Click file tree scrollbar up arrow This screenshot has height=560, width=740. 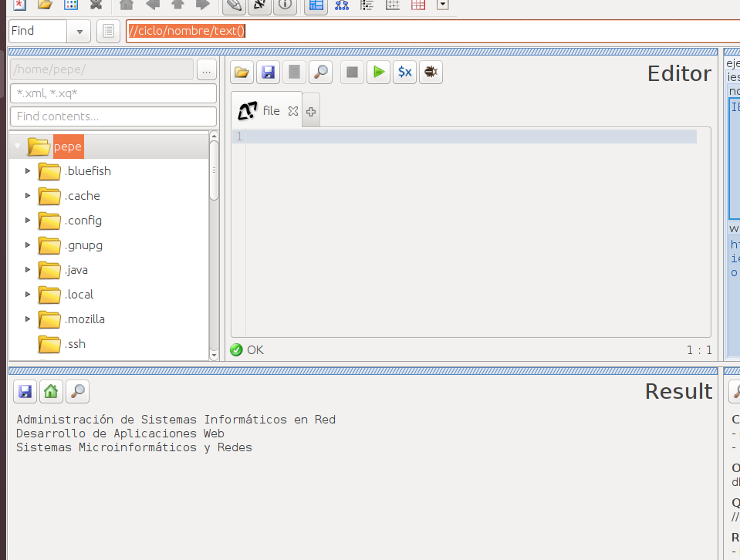[215, 136]
